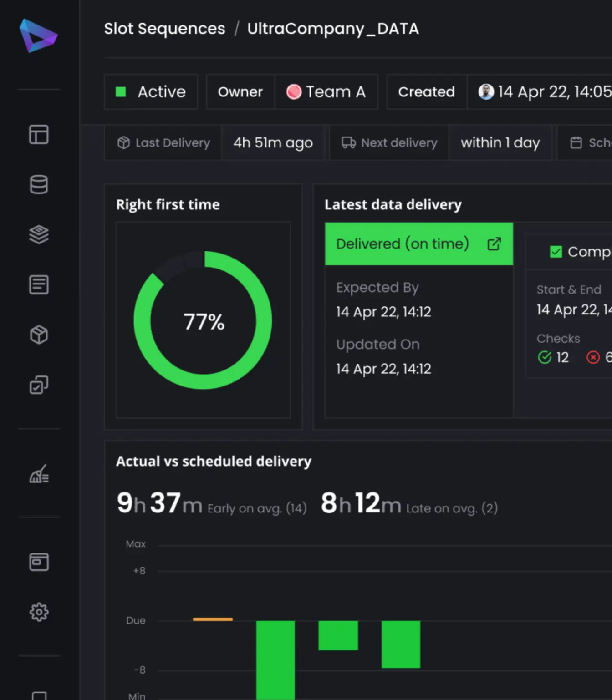612x700 pixels.
Task: Open the document list icon in sidebar
Action: tap(39, 284)
